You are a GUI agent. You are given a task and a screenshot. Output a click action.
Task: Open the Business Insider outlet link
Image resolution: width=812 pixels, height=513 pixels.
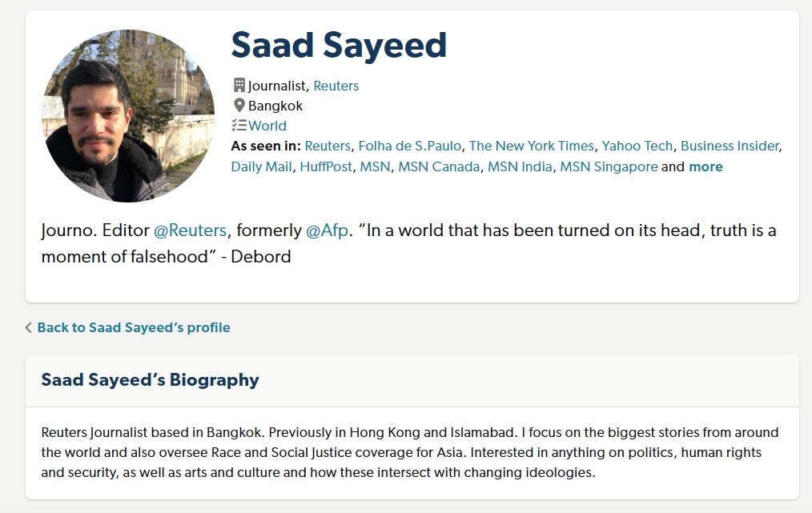click(x=730, y=146)
